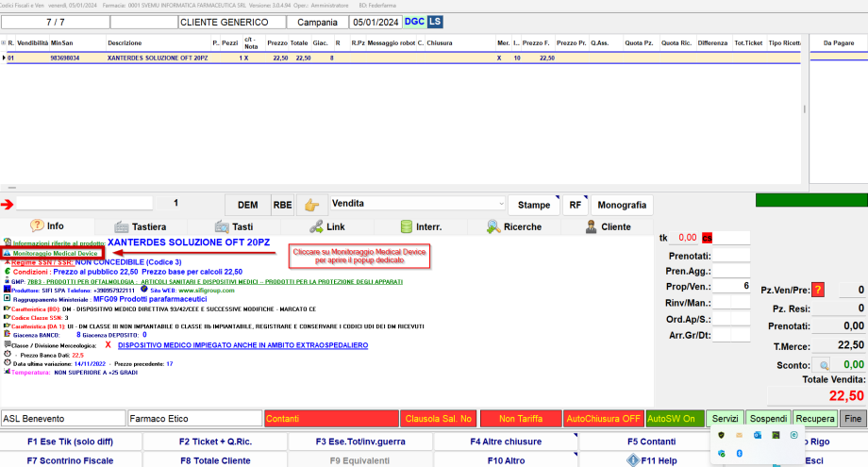Image resolution: width=868 pixels, height=467 pixels.
Task: Switch to the Tastiera tab
Action: tap(141, 226)
